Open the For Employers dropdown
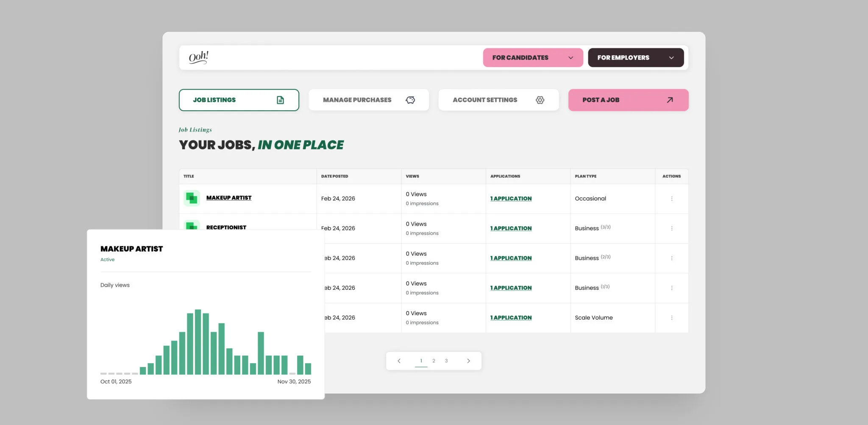This screenshot has width=868, height=425. (x=636, y=58)
